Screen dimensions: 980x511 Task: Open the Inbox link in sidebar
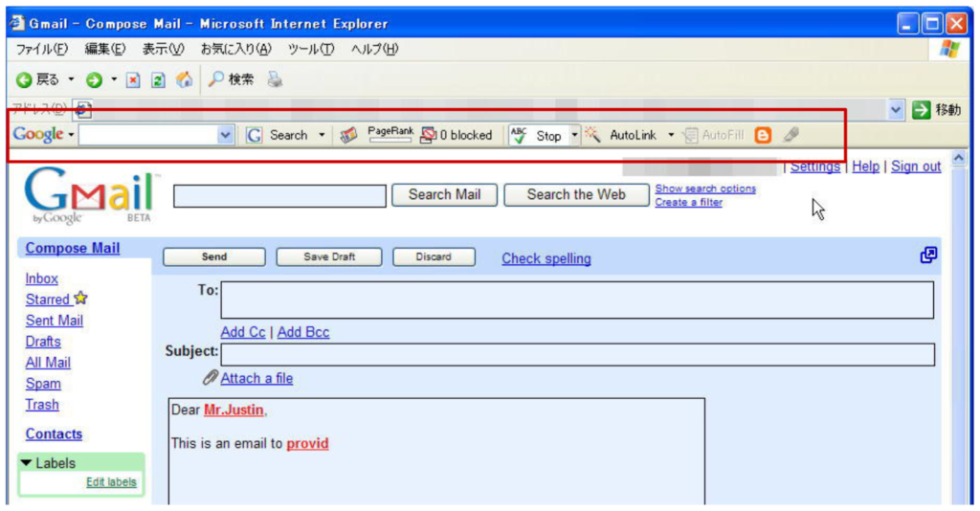[x=42, y=278]
